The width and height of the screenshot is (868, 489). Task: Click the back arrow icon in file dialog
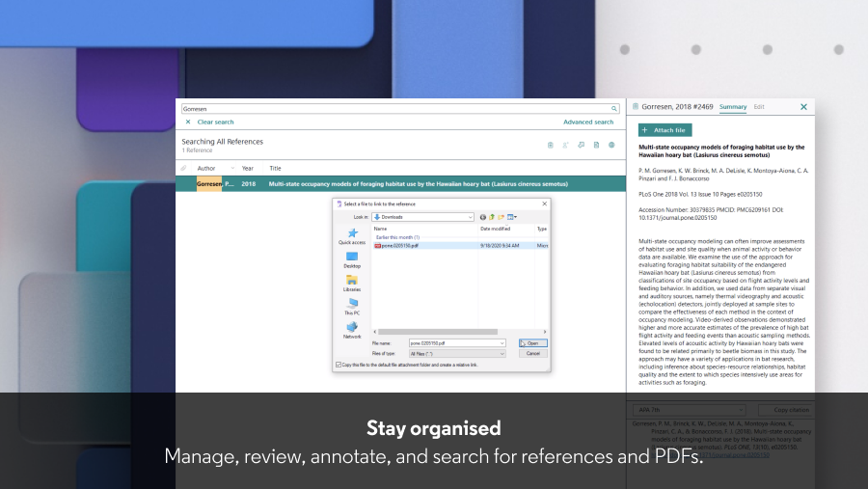pos(483,217)
